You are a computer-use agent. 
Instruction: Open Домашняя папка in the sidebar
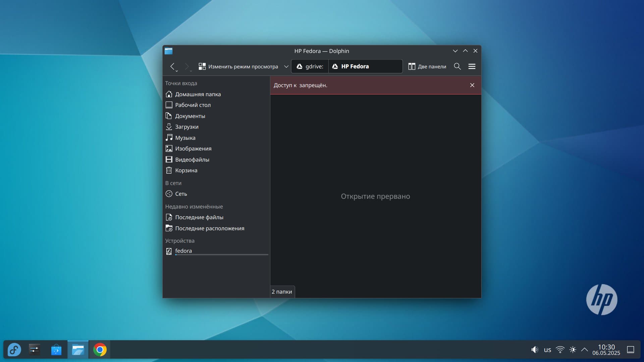[216, 94]
